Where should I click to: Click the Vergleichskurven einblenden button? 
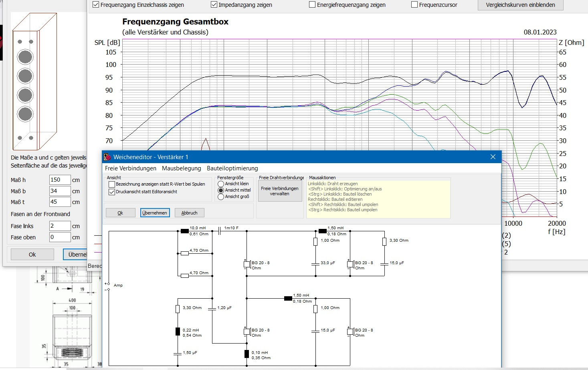click(520, 5)
